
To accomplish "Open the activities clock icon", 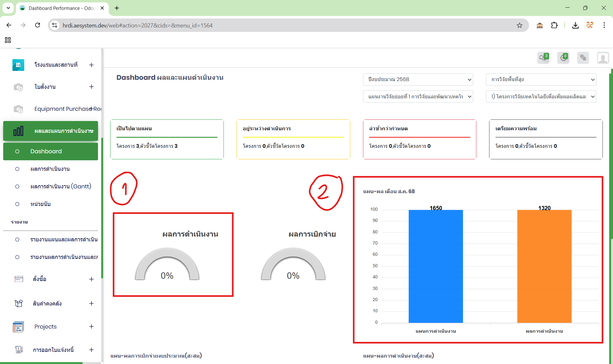I will (x=563, y=58).
